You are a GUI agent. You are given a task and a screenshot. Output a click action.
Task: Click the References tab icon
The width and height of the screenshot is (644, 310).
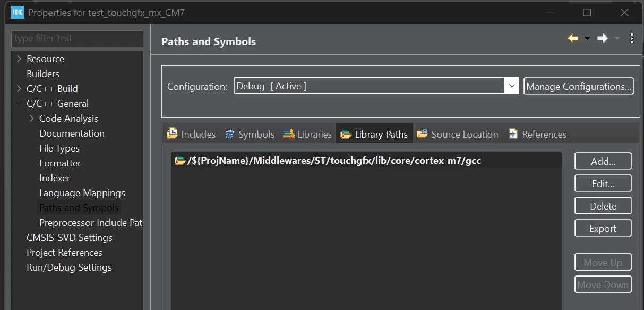tap(513, 134)
